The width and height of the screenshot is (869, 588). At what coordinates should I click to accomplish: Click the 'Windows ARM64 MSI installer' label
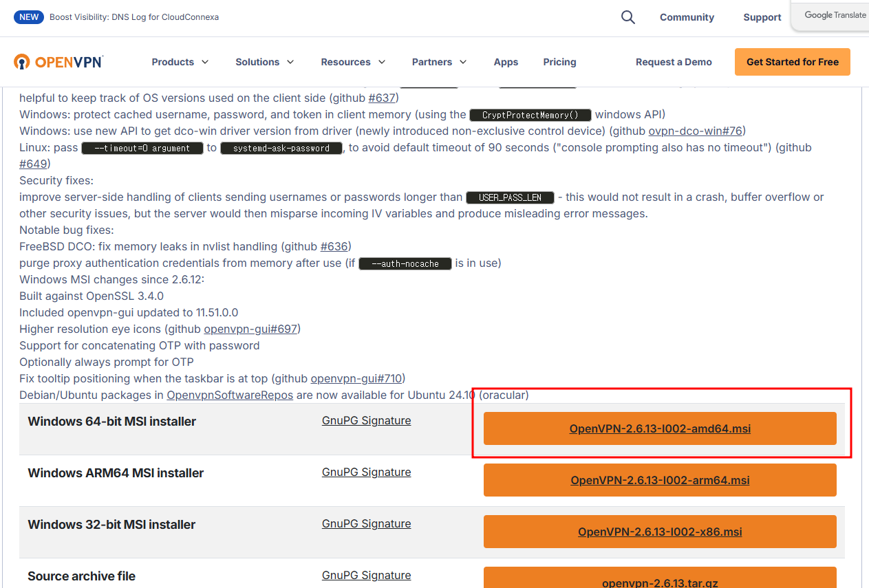tap(116, 472)
